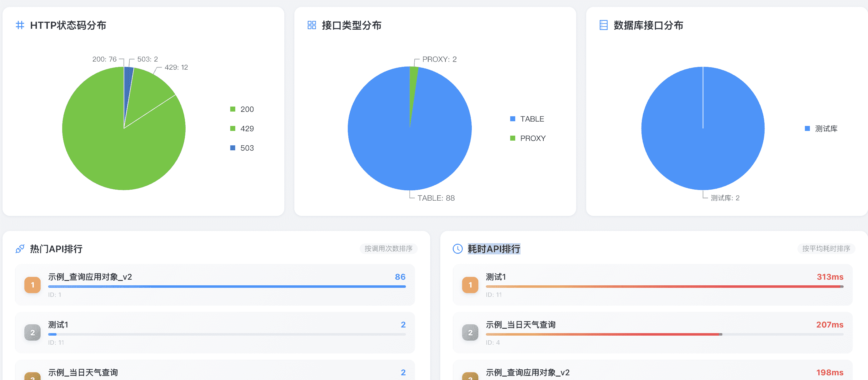The image size is (868, 380).
Task: Click the 示例_当日天气查询 207ms duration bar
Action: click(665, 334)
